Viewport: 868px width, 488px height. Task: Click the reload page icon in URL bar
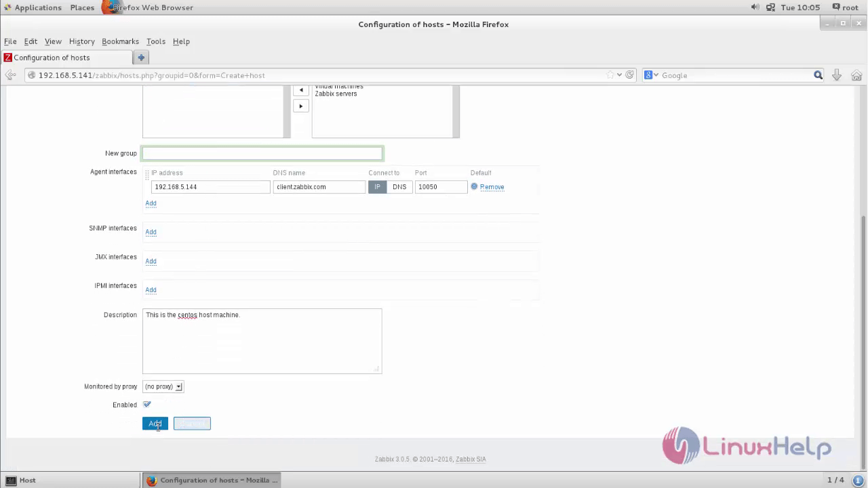click(630, 75)
